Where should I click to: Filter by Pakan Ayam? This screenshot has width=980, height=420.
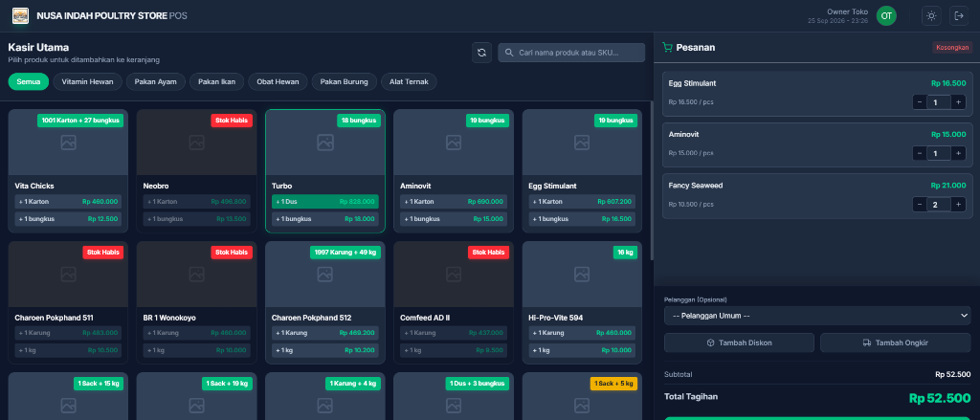pyautogui.click(x=156, y=82)
